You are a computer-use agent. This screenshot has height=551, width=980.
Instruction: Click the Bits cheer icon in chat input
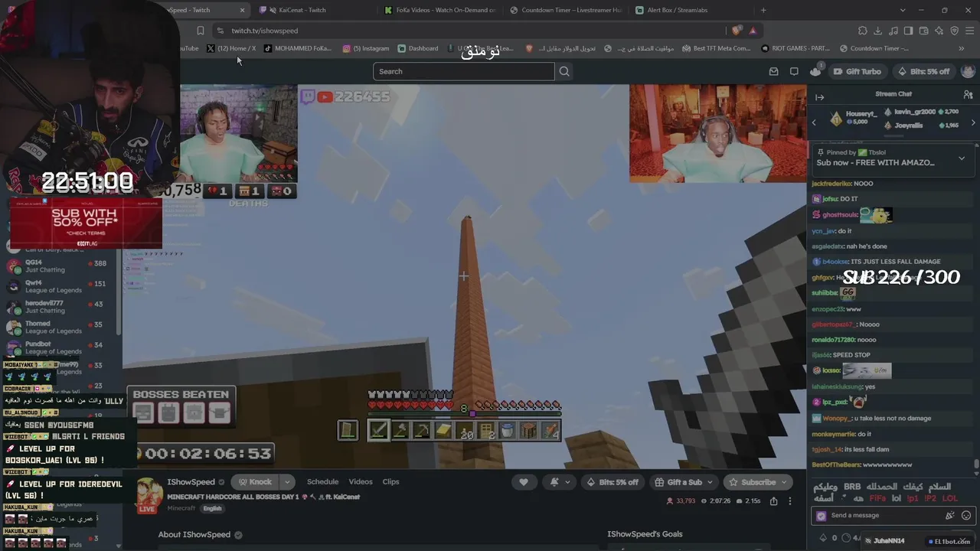pyautogui.click(x=950, y=516)
